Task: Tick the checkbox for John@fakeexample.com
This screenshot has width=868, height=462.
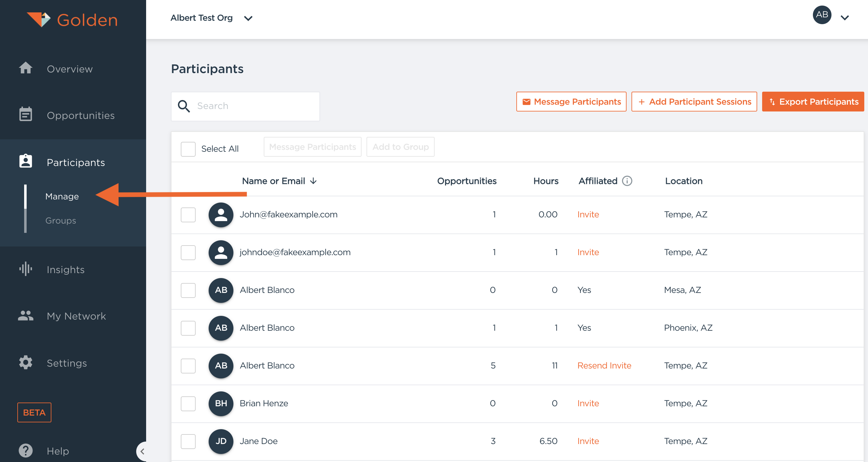Action: tap(188, 215)
